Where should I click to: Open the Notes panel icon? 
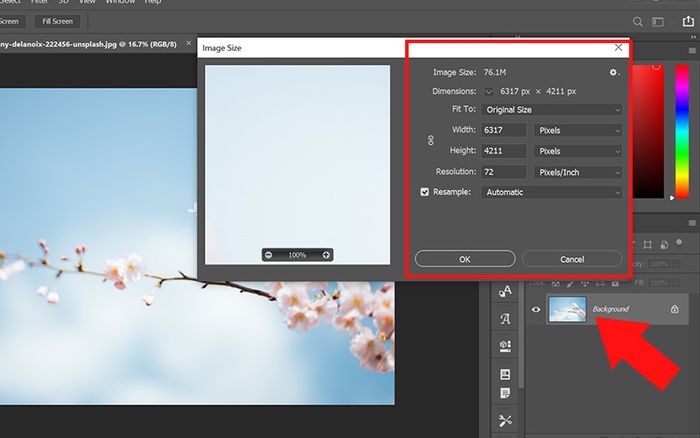coord(505,393)
